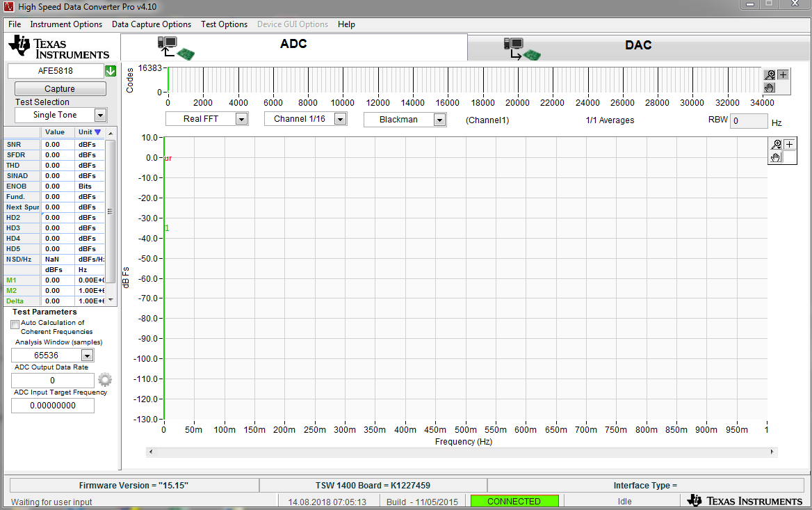Click the ADC capture board icon
Screen dimensions: 812x510
pyautogui.click(x=176, y=48)
